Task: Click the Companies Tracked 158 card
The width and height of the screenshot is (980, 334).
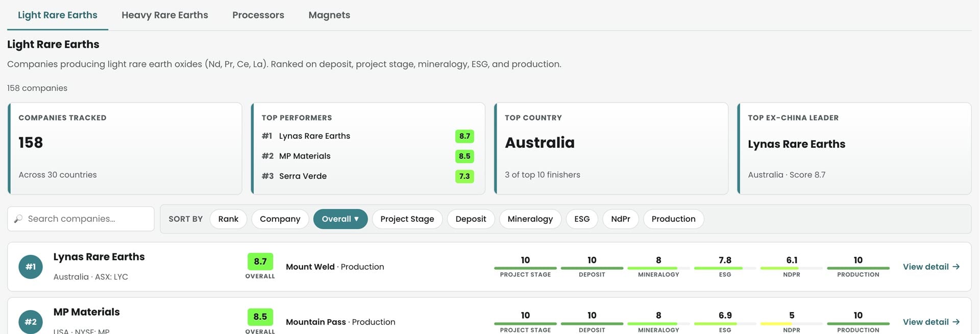Action: tap(125, 148)
